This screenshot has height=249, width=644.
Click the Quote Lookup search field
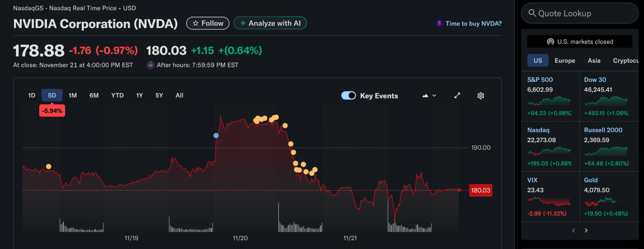point(580,13)
